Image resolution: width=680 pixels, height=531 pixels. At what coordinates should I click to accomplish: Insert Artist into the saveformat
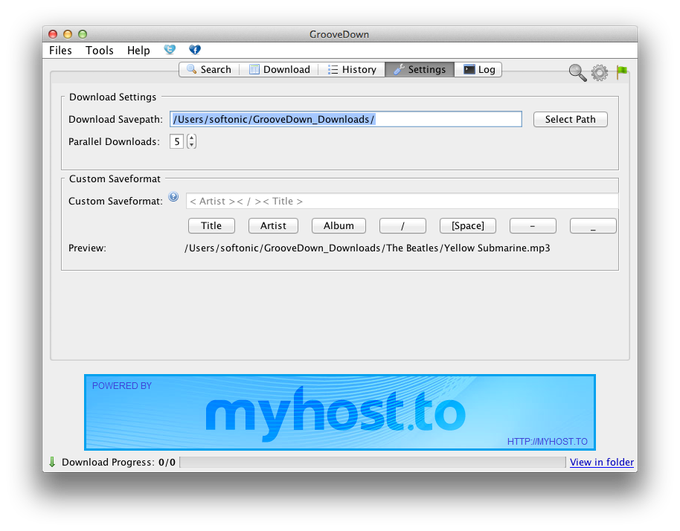(x=273, y=226)
